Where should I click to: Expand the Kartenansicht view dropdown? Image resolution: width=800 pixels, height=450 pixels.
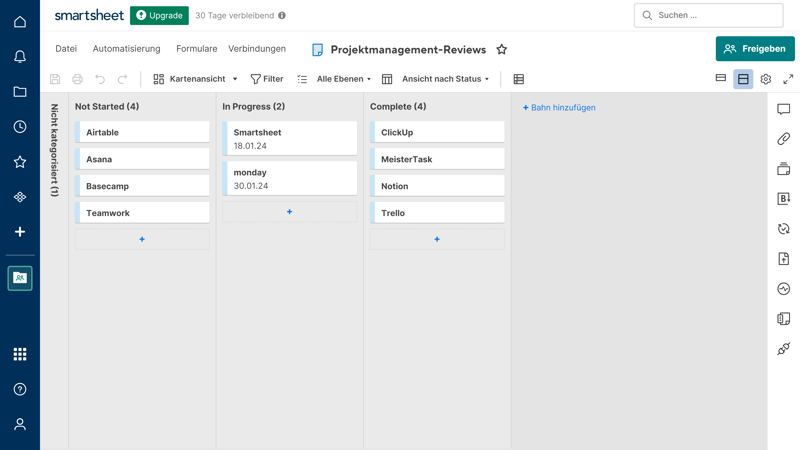coord(196,79)
